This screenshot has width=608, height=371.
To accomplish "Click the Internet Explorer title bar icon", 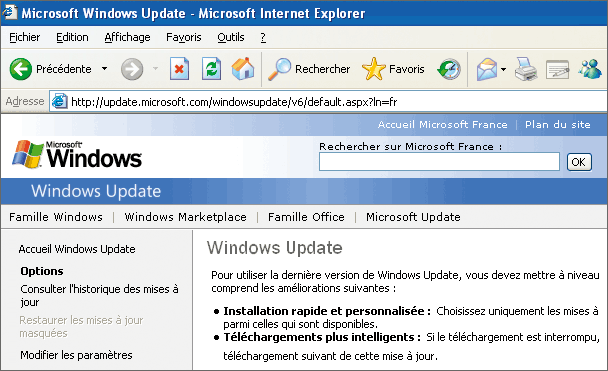I will pyautogui.click(x=9, y=12).
